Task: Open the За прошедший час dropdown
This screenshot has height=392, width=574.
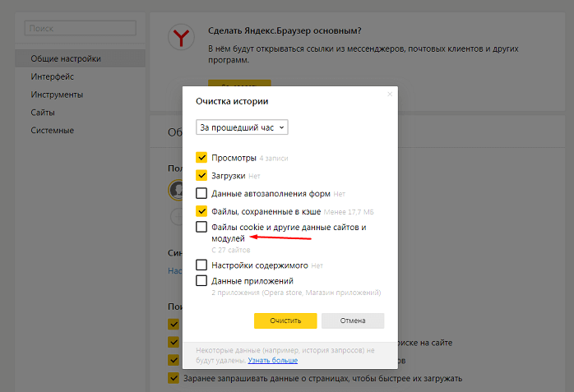Action: [x=242, y=127]
